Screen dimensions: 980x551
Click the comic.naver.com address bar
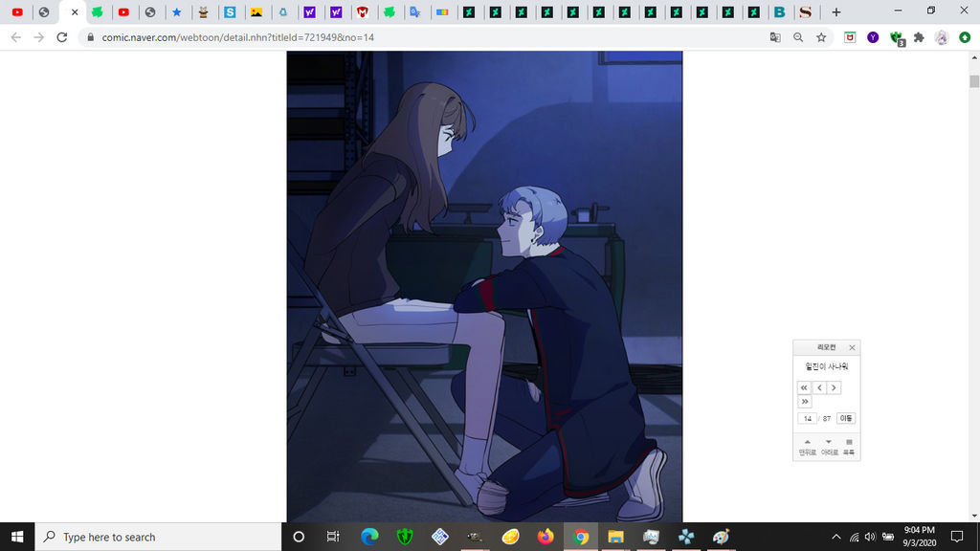coord(425,37)
